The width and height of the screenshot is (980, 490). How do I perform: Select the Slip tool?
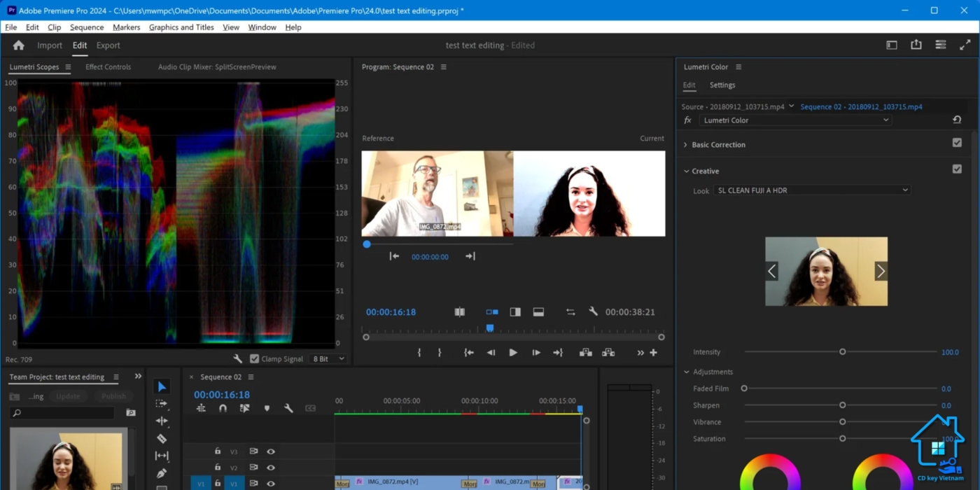coord(162,456)
